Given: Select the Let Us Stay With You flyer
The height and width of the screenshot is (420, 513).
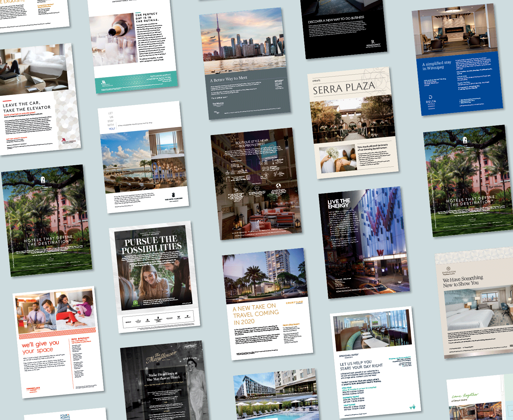Looking at the screenshot, I should click(x=143, y=157).
